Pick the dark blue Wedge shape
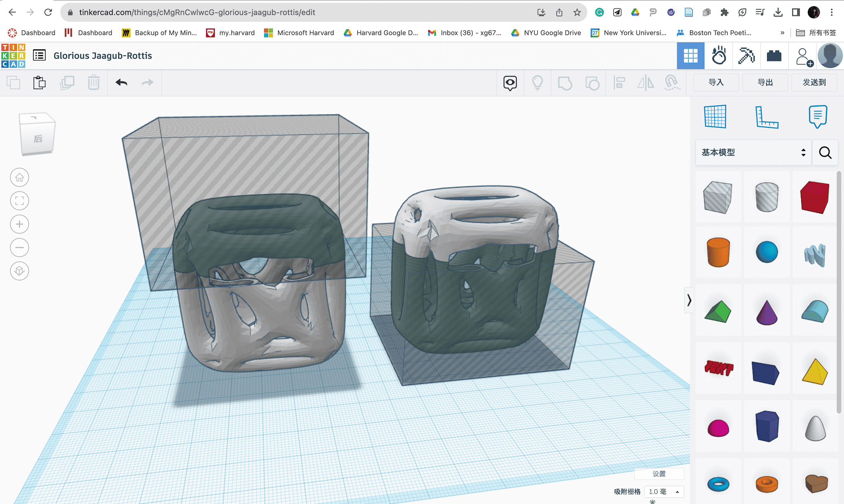 (765, 373)
